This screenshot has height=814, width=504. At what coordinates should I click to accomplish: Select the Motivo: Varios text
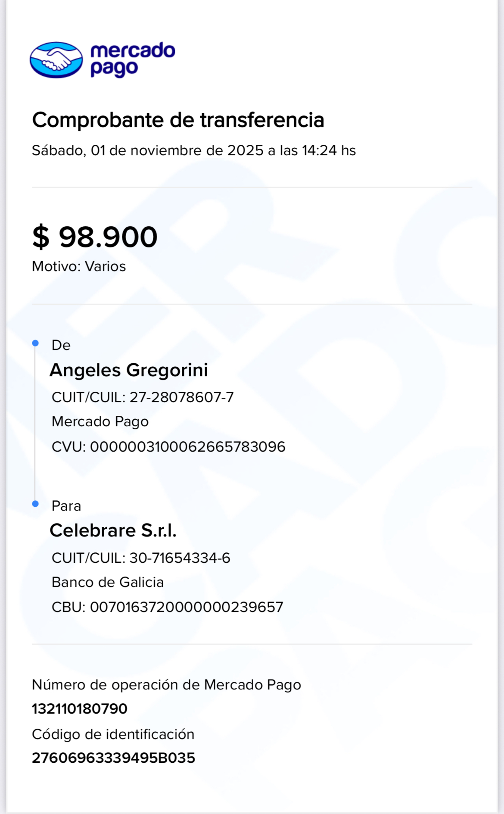click(79, 266)
